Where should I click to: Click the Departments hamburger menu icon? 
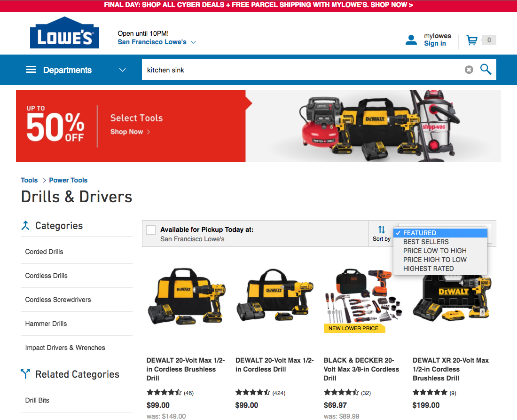(x=31, y=70)
